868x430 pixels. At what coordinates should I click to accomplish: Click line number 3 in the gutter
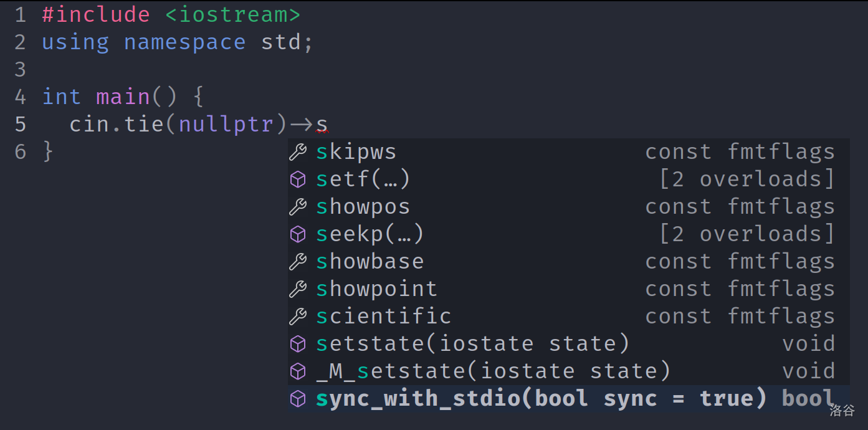coord(20,69)
